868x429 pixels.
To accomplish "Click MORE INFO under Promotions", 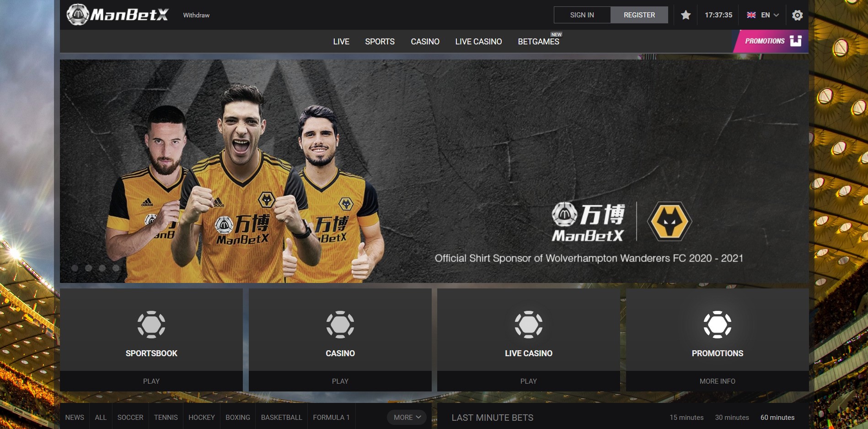I will 718,381.
